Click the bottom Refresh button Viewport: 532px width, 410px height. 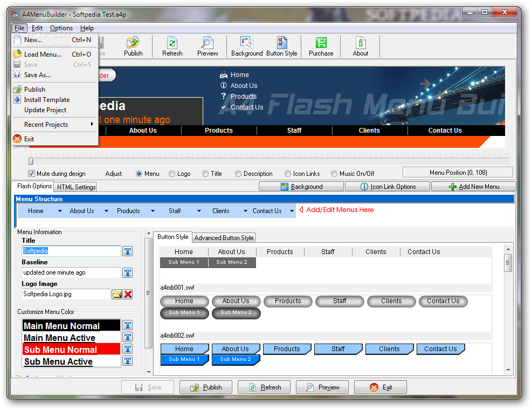pyautogui.click(x=264, y=387)
